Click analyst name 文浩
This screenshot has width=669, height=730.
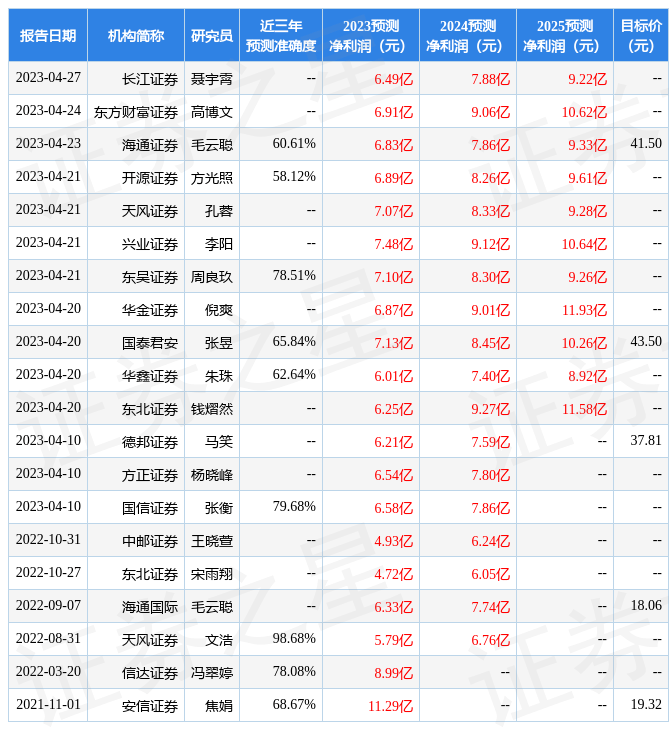point(219,640)
